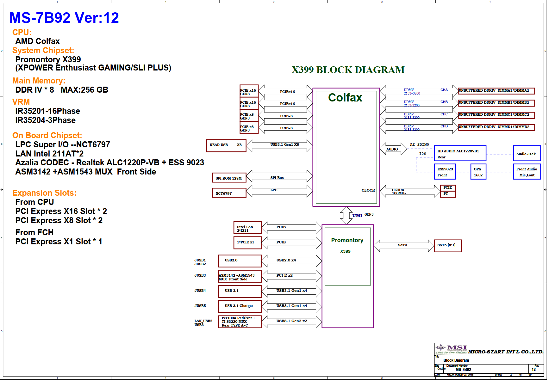Screen dimensions: 555x392
Task: Click the MS-7B92 Ver:12 title
Action: tap(64, 18)
